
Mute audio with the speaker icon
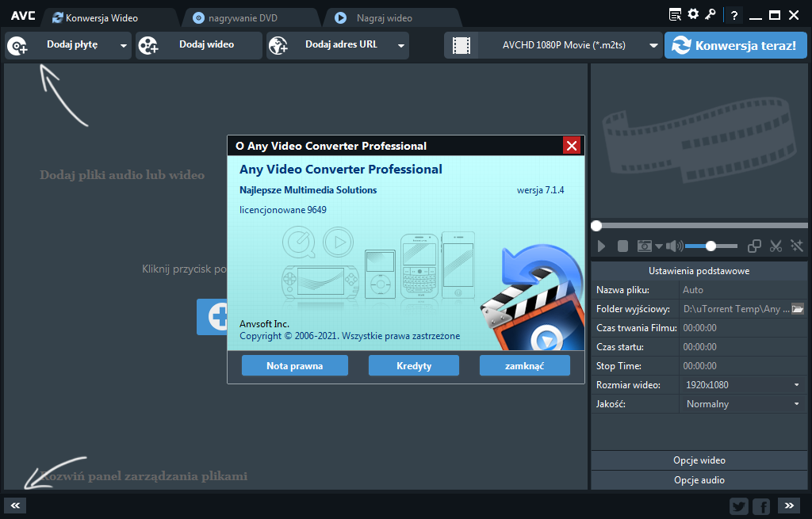[674, 246]
